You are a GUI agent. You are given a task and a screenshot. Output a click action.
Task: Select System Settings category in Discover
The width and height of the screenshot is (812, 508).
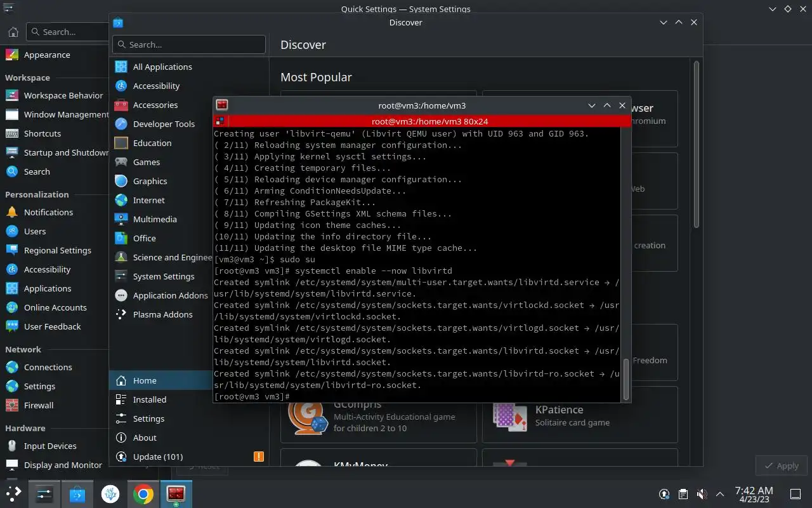(x=161, y=276)
